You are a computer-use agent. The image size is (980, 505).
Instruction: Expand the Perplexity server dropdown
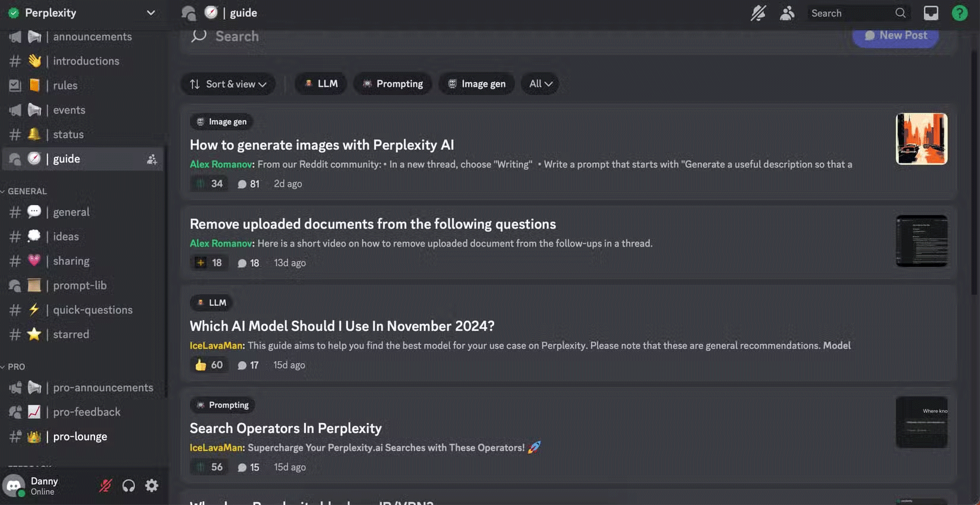151,12
